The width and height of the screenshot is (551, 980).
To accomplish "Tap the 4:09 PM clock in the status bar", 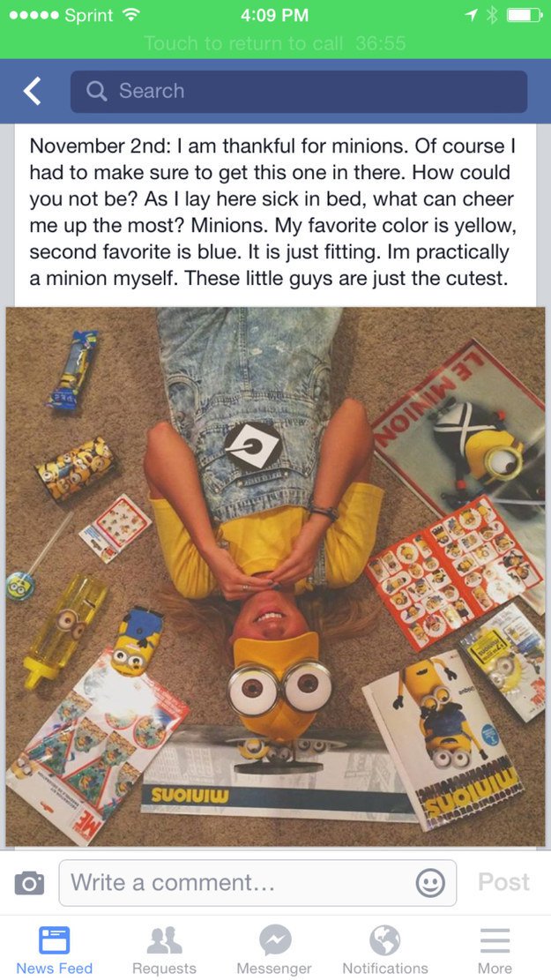I will [x=275, y=15].
